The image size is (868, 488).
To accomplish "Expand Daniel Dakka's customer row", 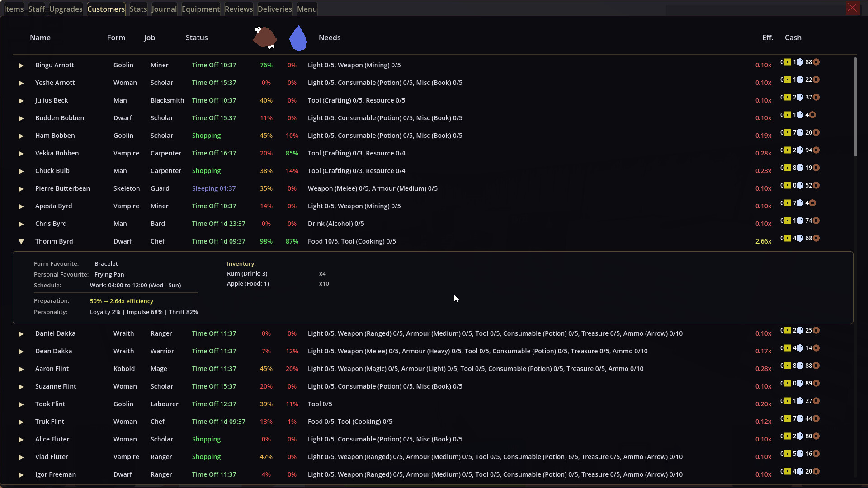I will click(21, 333).
